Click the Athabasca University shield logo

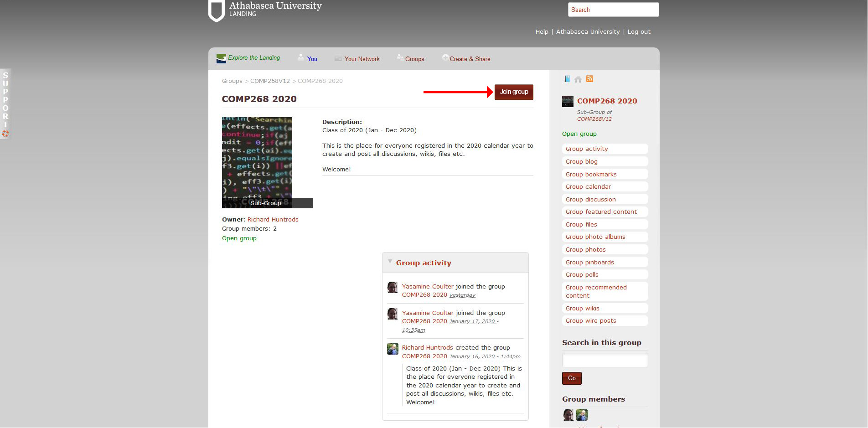pos(217,10)
